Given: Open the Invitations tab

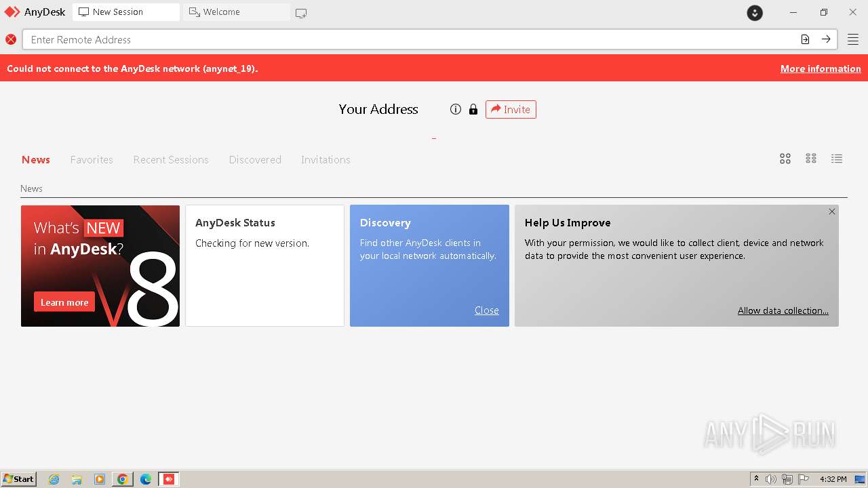Looking at the screenshot, I should [x=325, y=160].
